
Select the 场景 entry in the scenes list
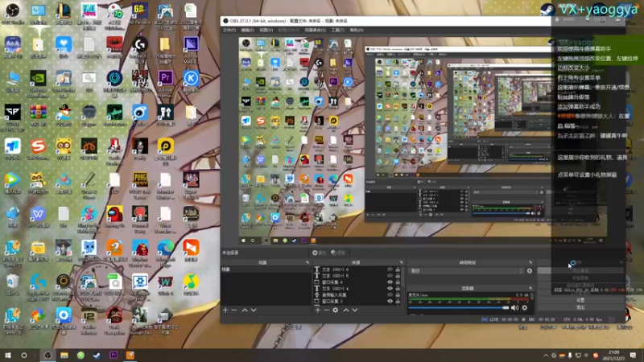266,269
